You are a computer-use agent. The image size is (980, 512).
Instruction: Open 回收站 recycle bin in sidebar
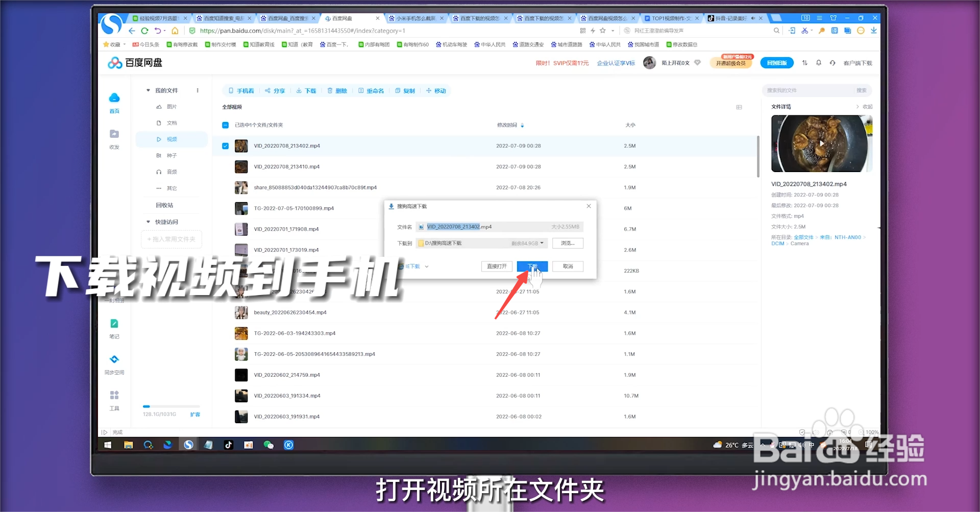pos(164,205)
